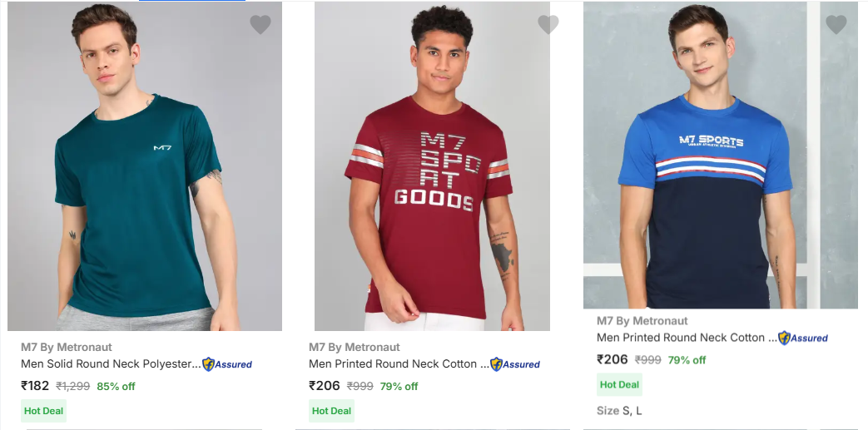Open the Men Solid Round Neck Polyester title

pos(110,363)
